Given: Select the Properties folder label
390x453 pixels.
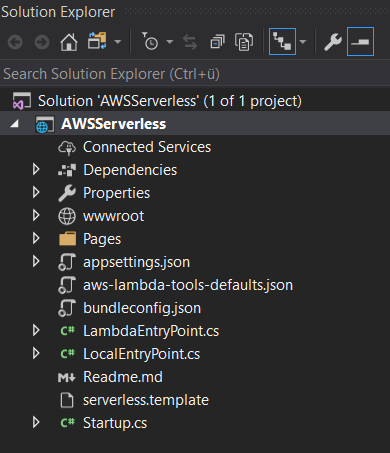Looking at the screenshot, I should tap(117, 193).
